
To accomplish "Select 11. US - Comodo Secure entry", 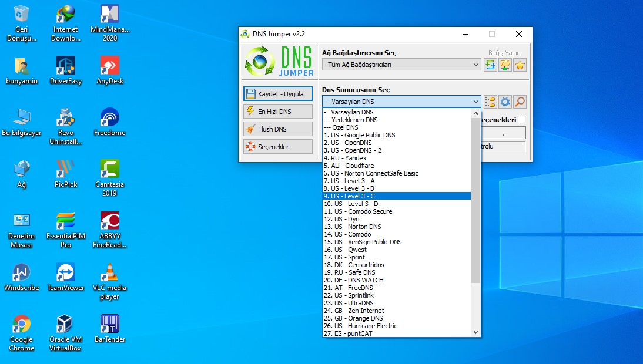I will [x=397, y=211].
